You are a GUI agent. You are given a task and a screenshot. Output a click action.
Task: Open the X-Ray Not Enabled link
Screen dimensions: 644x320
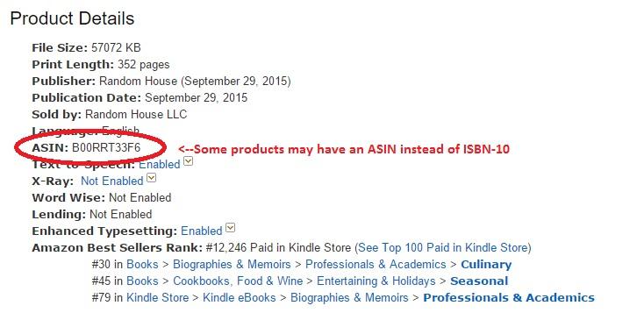click(x=112, y=181)
